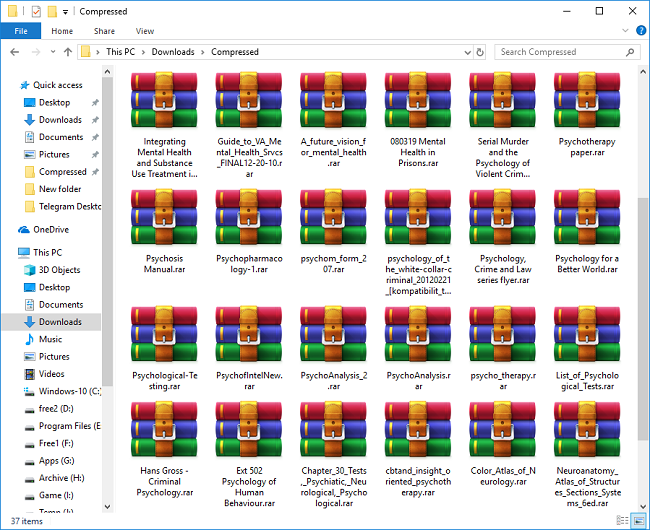Viewport: 650px width, 530px height.
Task: Select psycho_therapy.rar archive
Action: pos(503,349)
